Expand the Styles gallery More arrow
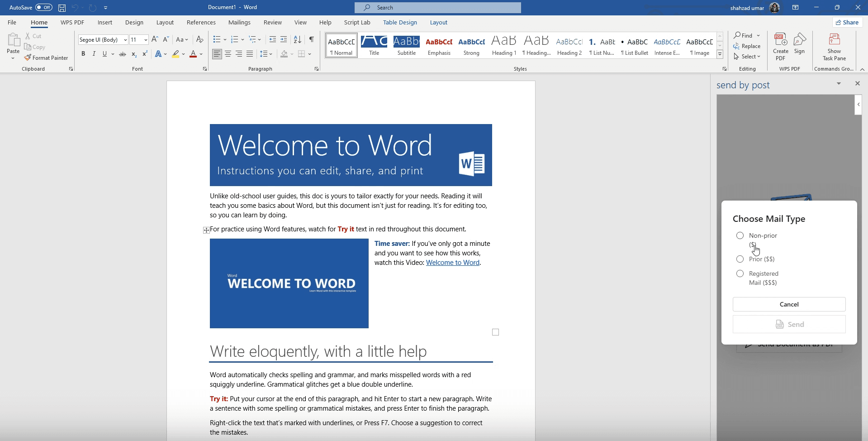 coord(720,54)
